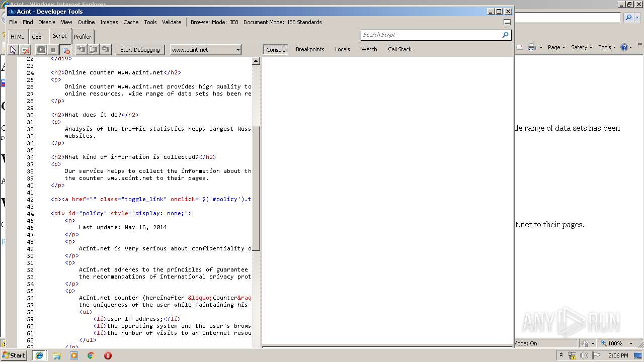The image size is (644, 362).
Task: Open the Console pane tab
Action: tap(276, 50)
